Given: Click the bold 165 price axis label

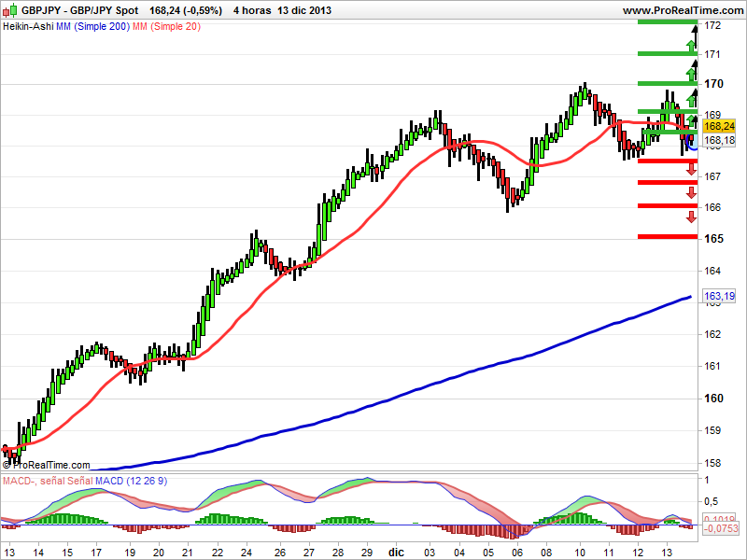Looking at the screenshot, I should (x=713, y=239).
